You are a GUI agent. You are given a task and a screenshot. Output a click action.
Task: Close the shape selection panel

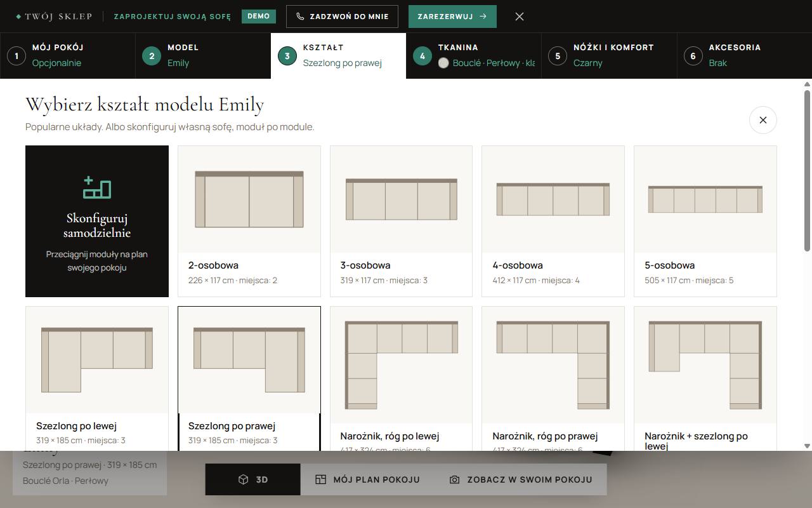pos(763,120)
